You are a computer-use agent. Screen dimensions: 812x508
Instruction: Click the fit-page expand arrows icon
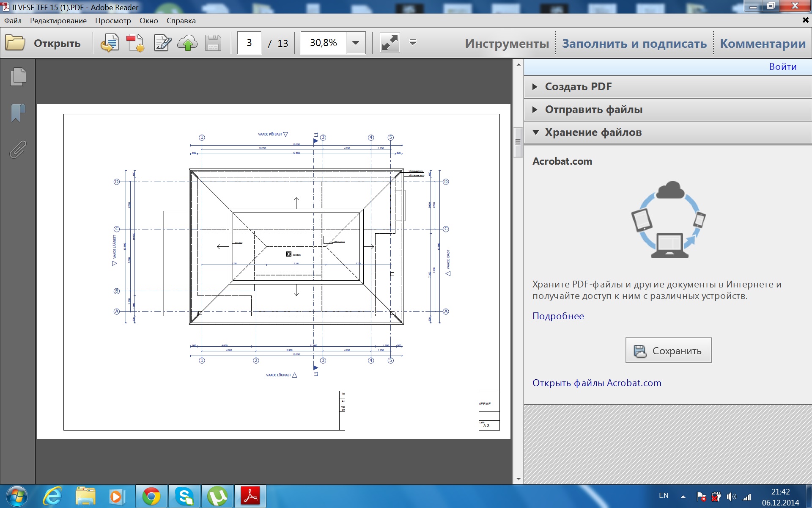[390, 43]
